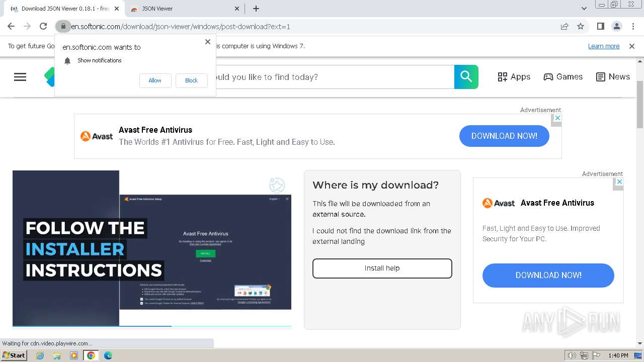This screenshot has height=362, width=644.
Task: Click the video progress bar
Action: pos(152,326)
